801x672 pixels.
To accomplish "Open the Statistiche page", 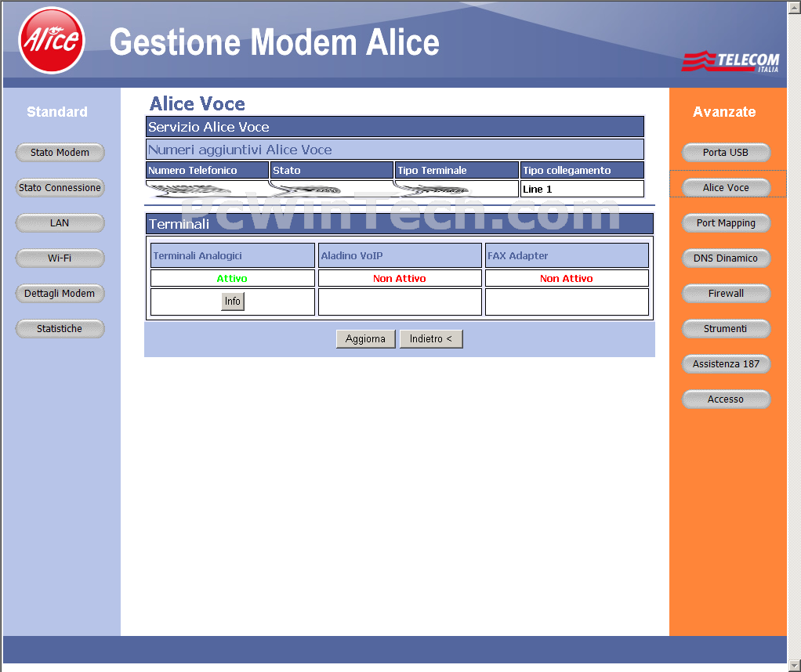I will [x=60, y=328].
